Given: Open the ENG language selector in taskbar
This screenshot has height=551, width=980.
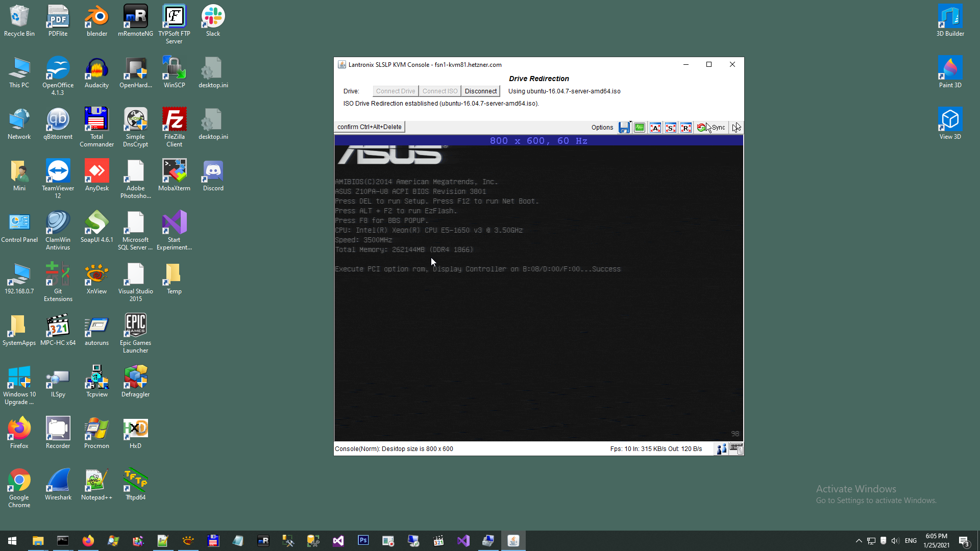Looking at the screenshot, I should 911,541.
